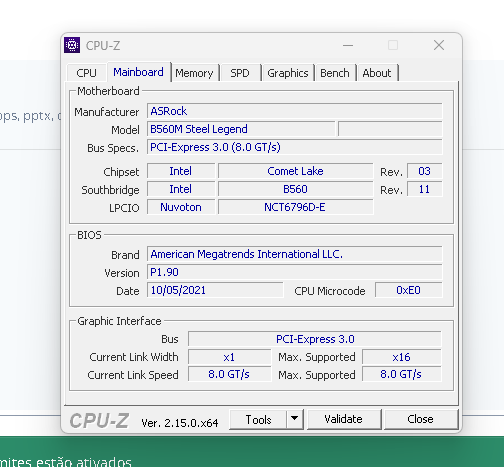
Task: Select the Southbridge B560 value
Action: [x=295, y=189]
